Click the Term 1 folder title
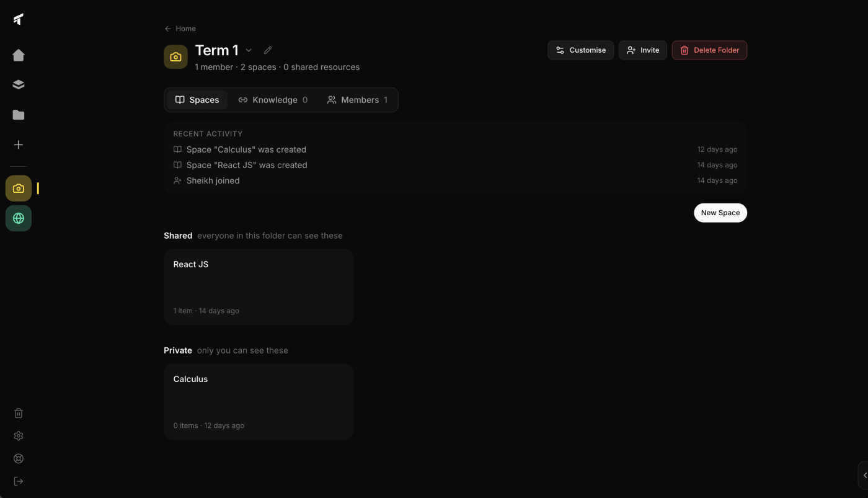 [216, 50]
